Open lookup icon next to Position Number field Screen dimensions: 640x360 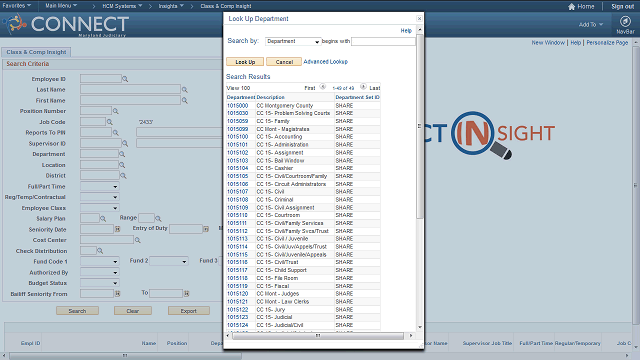click(116, 111)
